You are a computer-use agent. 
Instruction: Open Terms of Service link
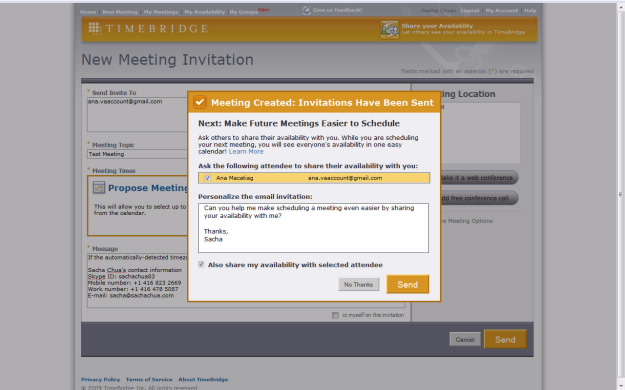pos(149,379)
